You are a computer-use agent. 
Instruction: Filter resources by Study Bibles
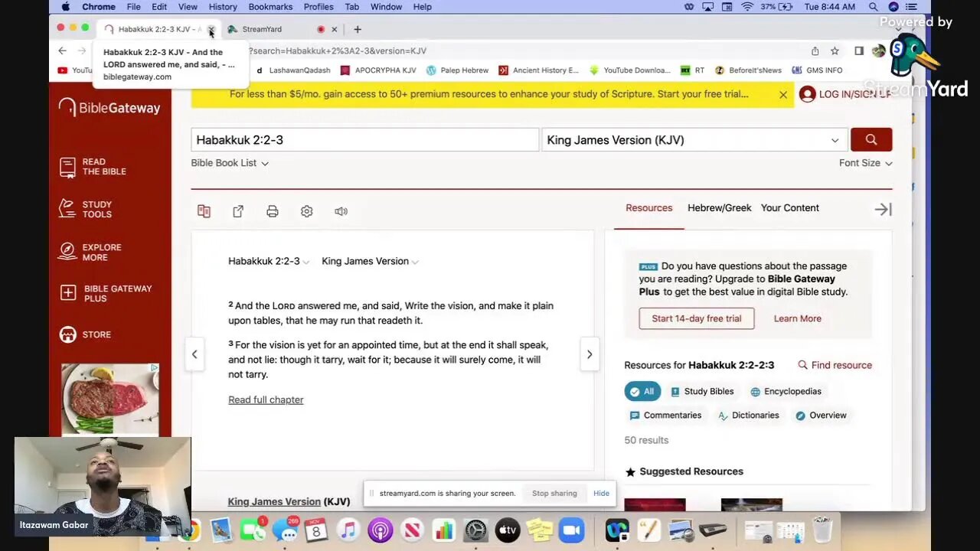[702, 391]
